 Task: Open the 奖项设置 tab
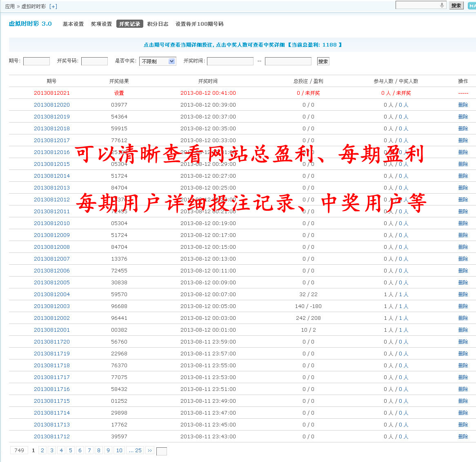[101, 24]
